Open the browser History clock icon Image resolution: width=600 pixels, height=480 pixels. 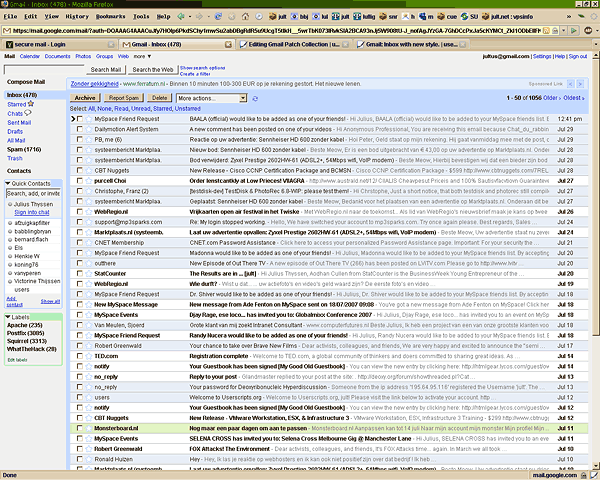(x=259, y=16)
